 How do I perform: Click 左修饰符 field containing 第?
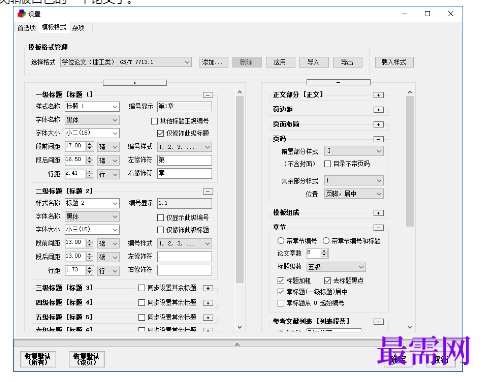184,160
